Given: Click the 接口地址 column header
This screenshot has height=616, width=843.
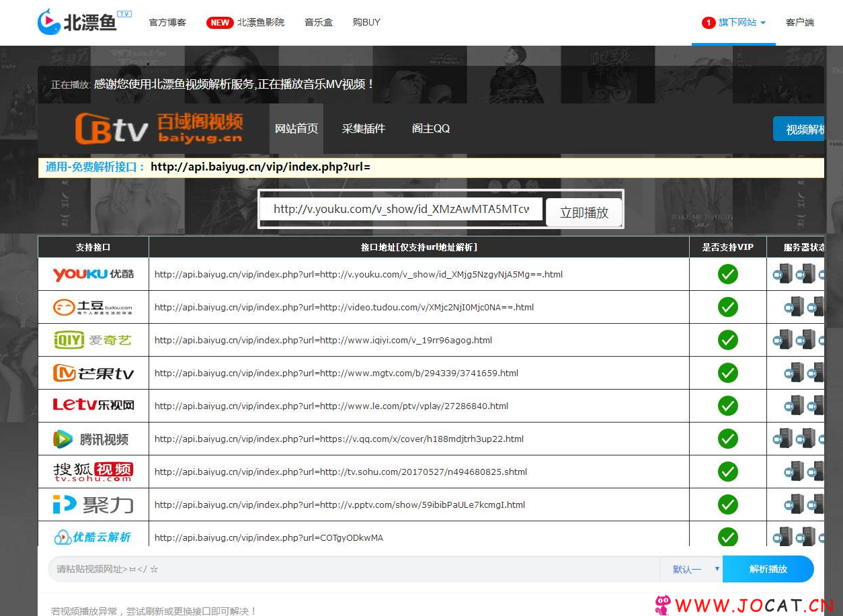Looking at the screenshot, I should tap(419, 247).
